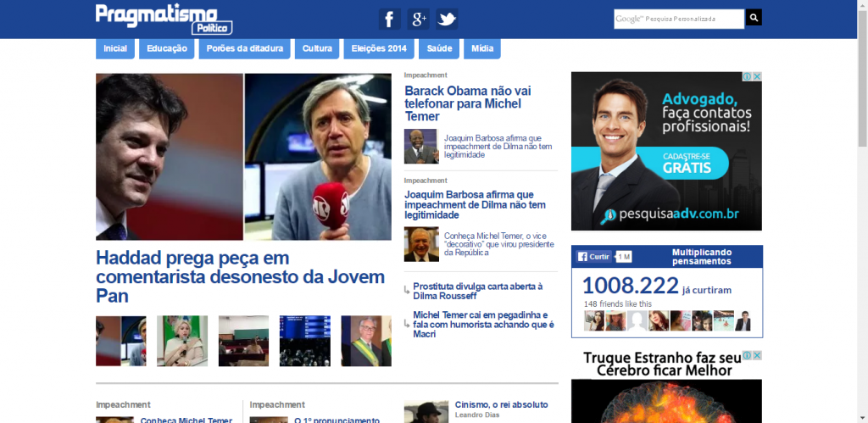Screen dimensions: 868x423
Task: Click first friend avatar in like box
Action: pos(594,320)
